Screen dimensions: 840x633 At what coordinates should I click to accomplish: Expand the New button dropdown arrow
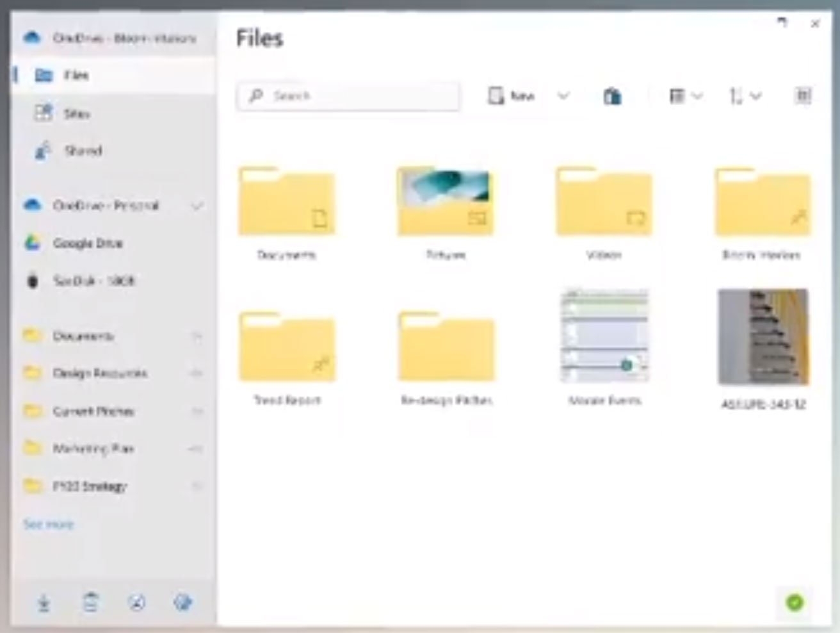pyautogui.click(x=563, y=96)
